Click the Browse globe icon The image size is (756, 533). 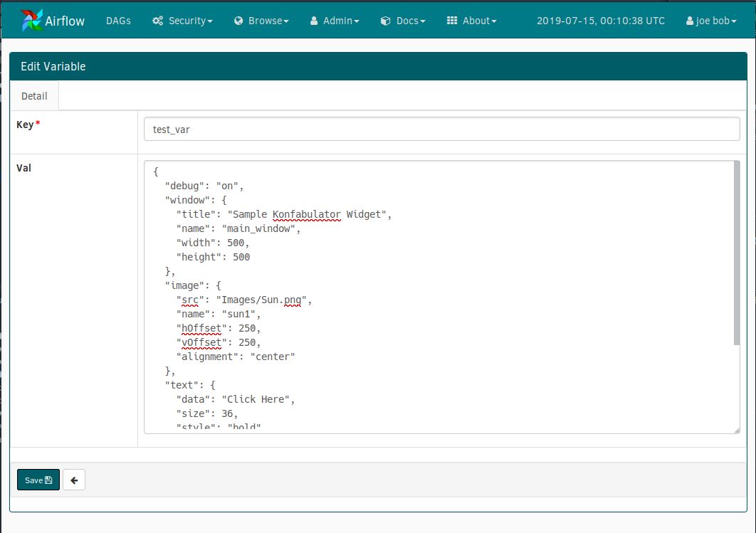click(238, 21)
